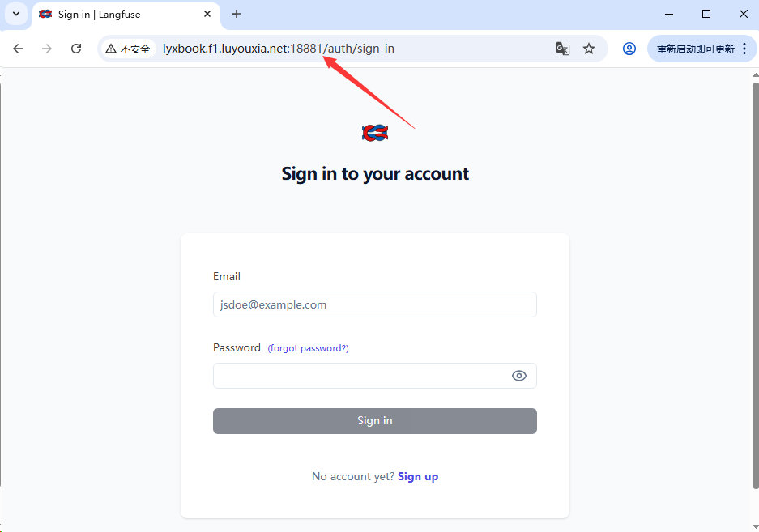The width and height of the screenshot is (759, 532).
Task: Click the forgot password link
Action: pyautogui.click(x=308, y=348)
